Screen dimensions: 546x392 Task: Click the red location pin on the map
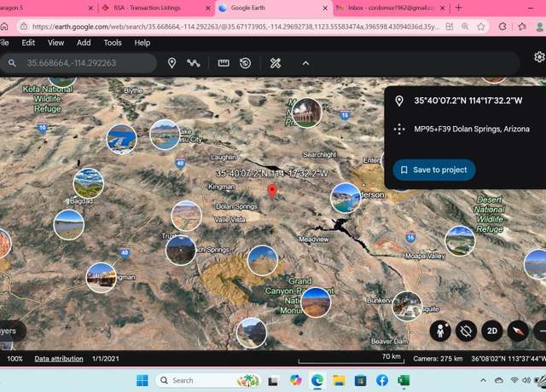click(272, 191)
